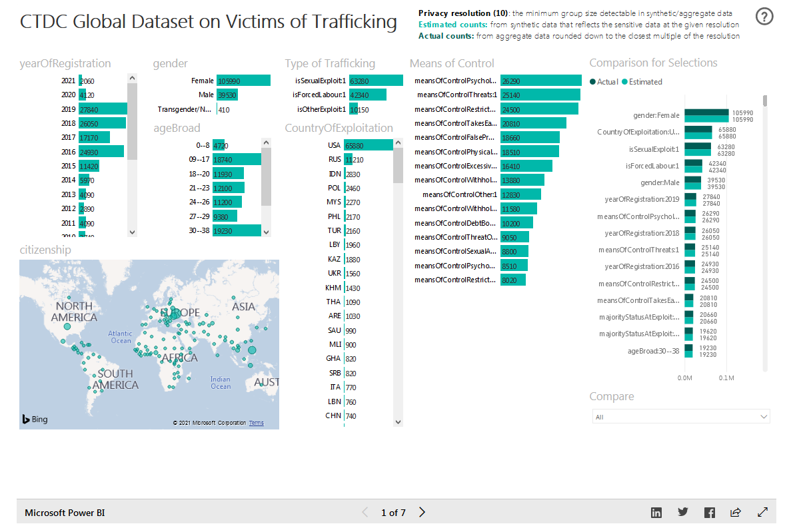Select the meansOfControlOther:1 bar
This screenshot has width=803, height=532.
tap(521, 194)
